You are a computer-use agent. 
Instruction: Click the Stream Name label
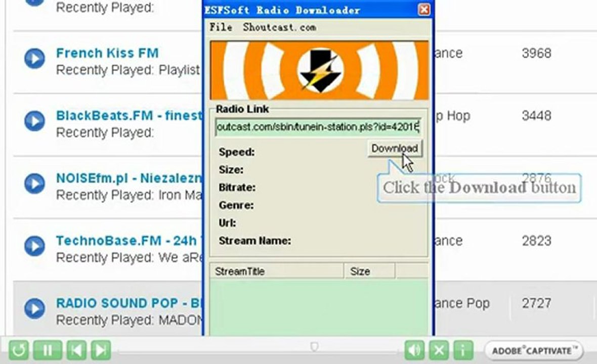click(x=254, y=241)
